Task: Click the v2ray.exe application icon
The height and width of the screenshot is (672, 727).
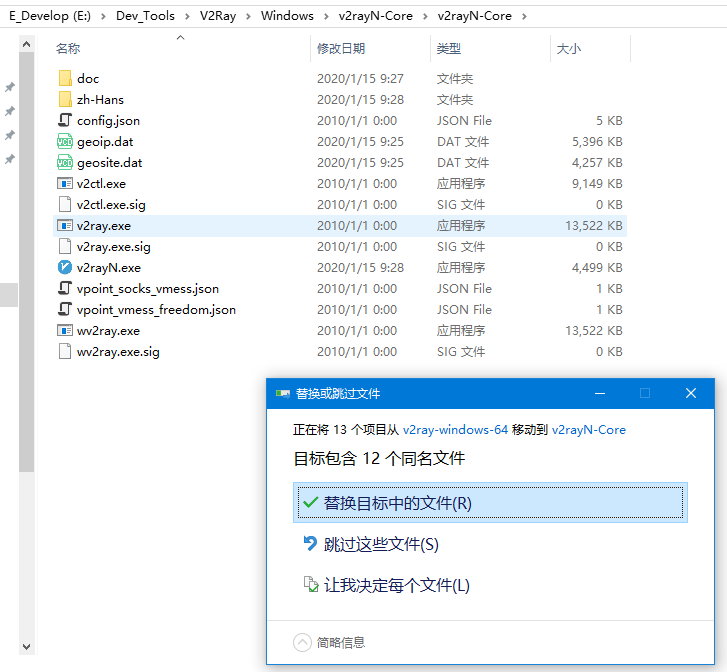Action: 65,225
